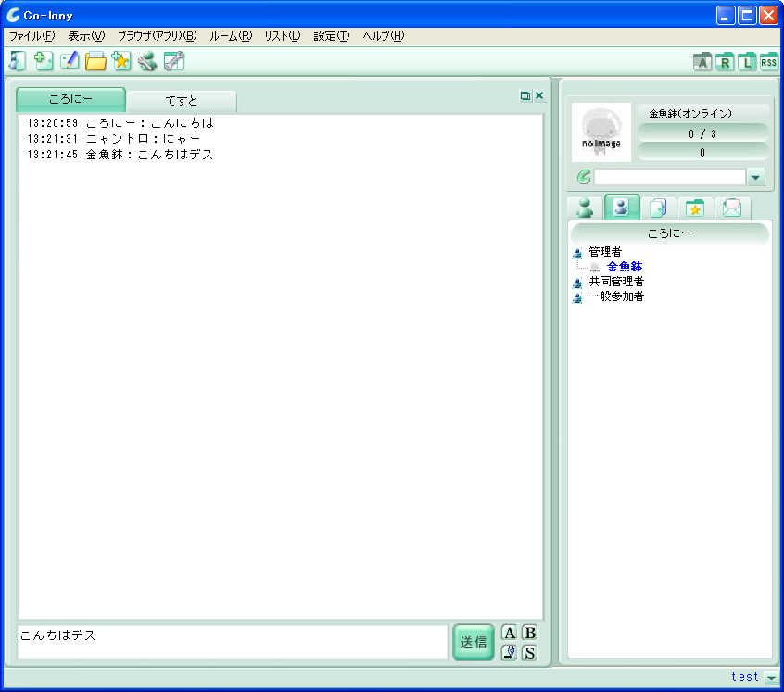Maximize the Co-lony window
Viewport: 784px width, 692px height.
tap(747, 16)
